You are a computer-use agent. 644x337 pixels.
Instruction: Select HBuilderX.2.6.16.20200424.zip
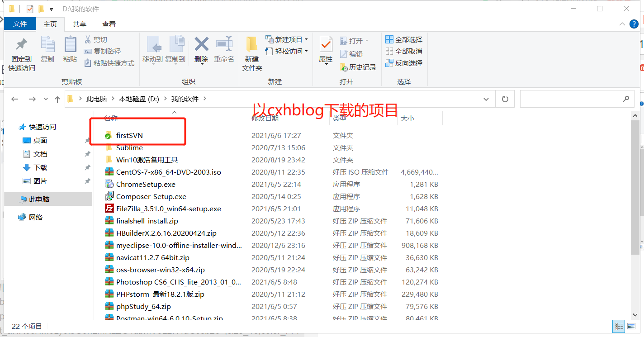(x=166, y=233)
